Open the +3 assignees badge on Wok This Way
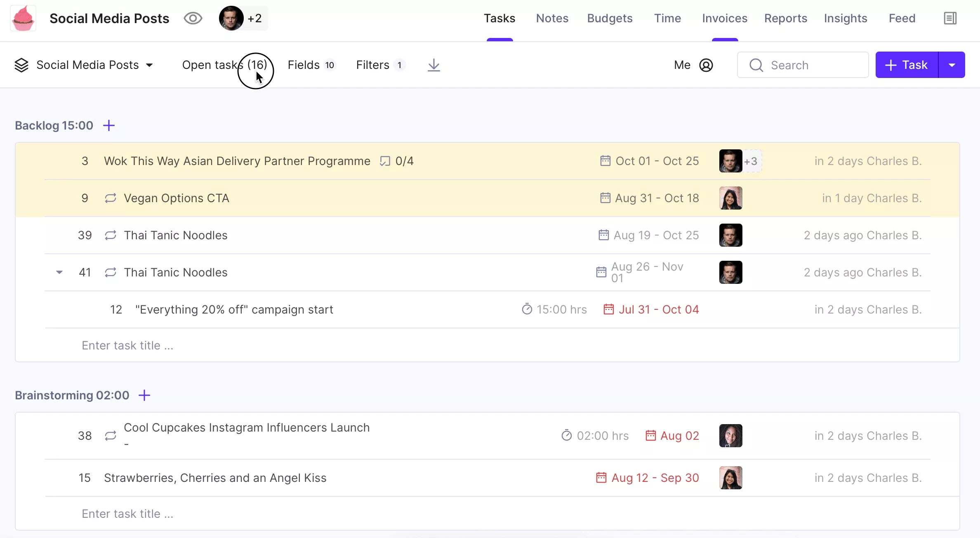980x538 pixels. click(x=751, y=161)
